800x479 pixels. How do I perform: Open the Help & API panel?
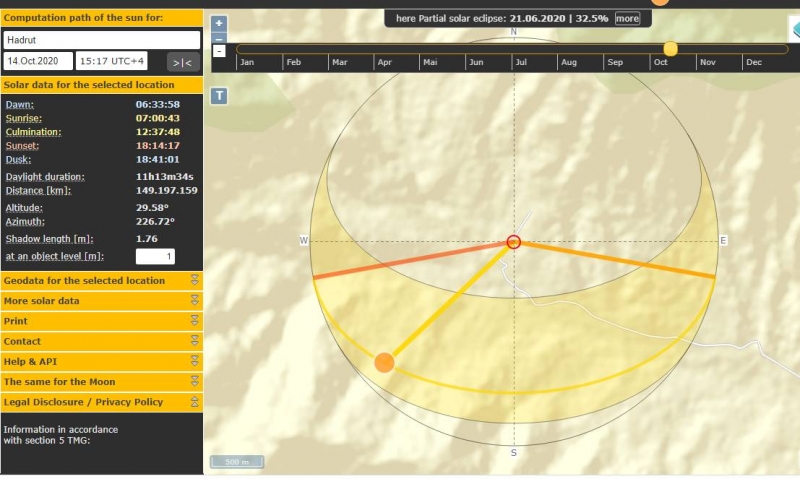[x=100, y=361]
